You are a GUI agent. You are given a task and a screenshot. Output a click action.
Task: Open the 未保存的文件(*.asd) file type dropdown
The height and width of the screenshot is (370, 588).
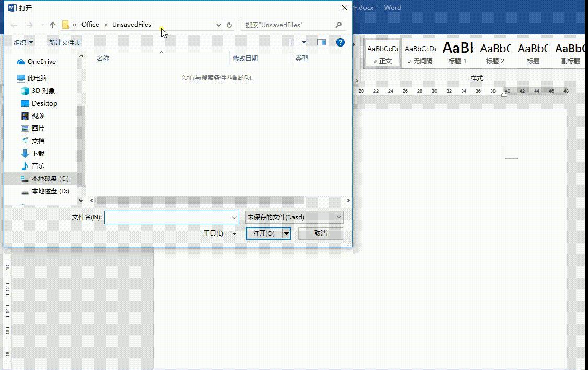294,217
